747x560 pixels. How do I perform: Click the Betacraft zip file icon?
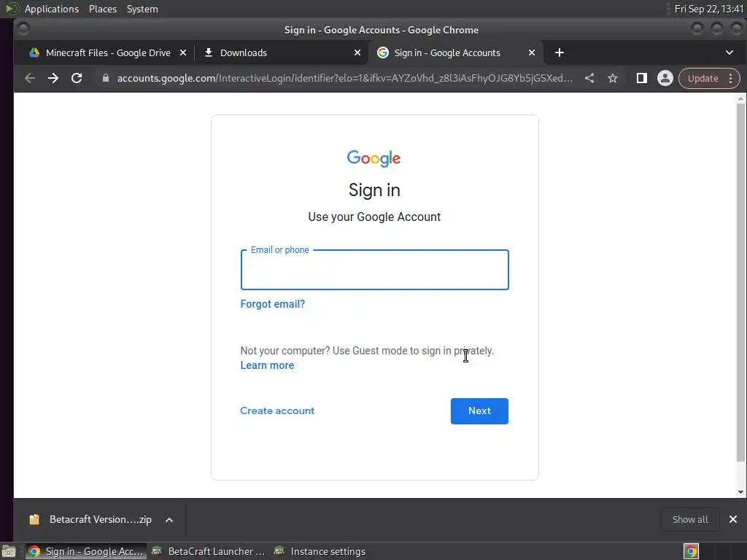[34, 519]
